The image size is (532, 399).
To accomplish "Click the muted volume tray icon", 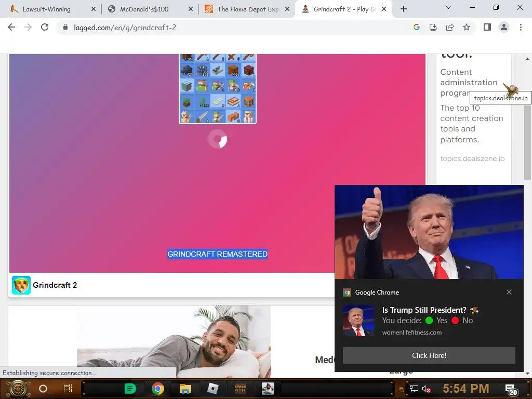I will [426, 389].
